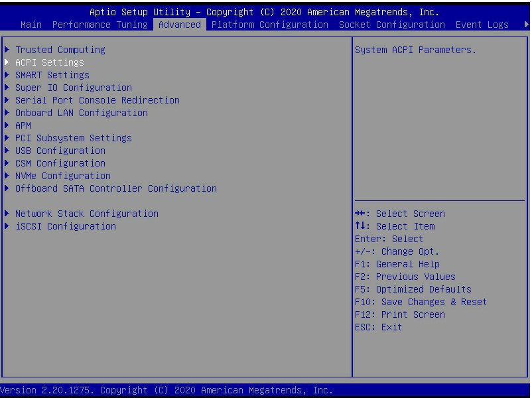This screenshot has width=532, height=398.
Task: Click the Aptio Setup Utility title text
Action: coord(264,12)
